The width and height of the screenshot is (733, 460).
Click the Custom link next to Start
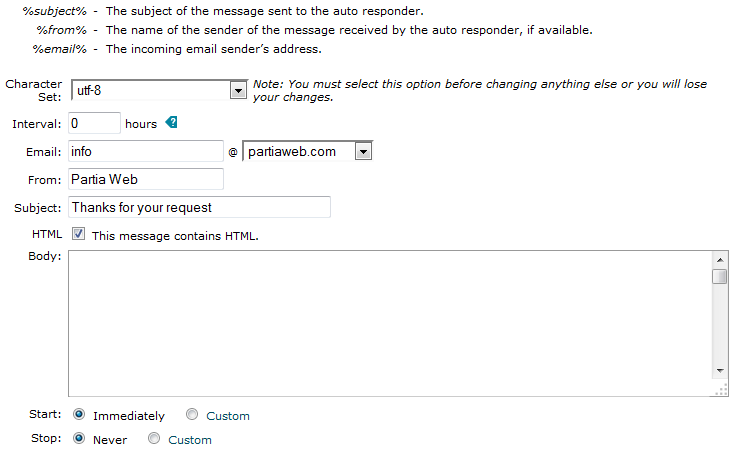228,416
